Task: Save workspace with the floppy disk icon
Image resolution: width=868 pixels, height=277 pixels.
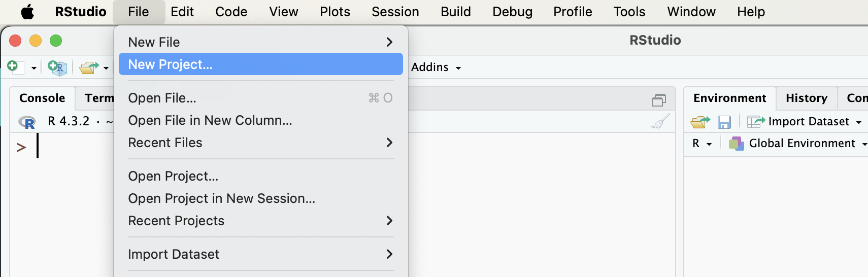Action: (724, 122)
